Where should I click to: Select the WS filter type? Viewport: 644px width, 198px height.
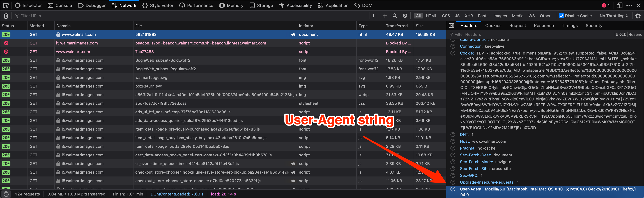tap(532, 16)
